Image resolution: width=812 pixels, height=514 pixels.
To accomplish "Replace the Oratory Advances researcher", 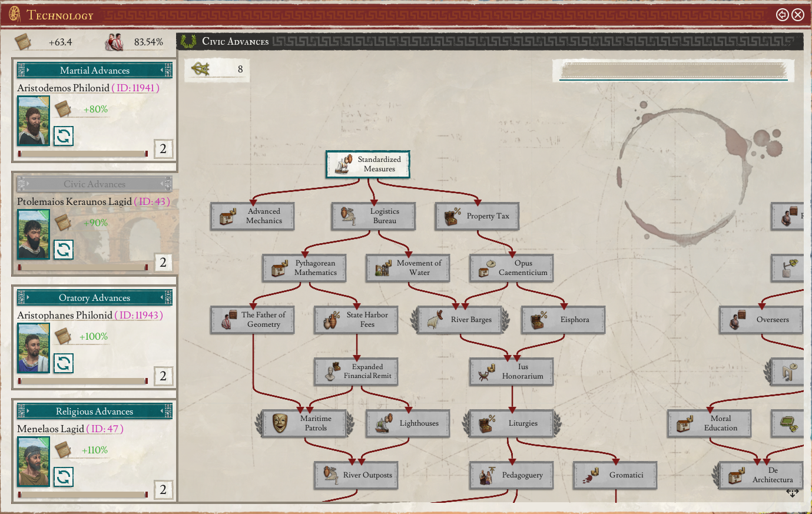I will point(64,363).
